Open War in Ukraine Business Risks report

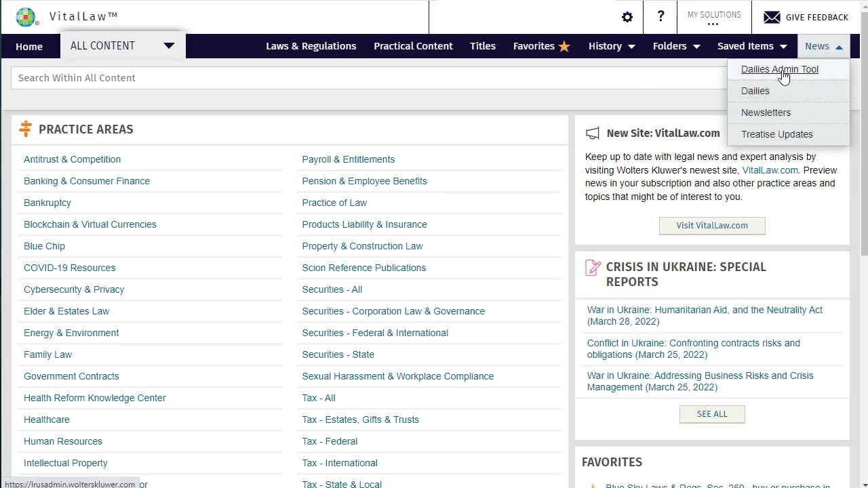tap(701, 382)
